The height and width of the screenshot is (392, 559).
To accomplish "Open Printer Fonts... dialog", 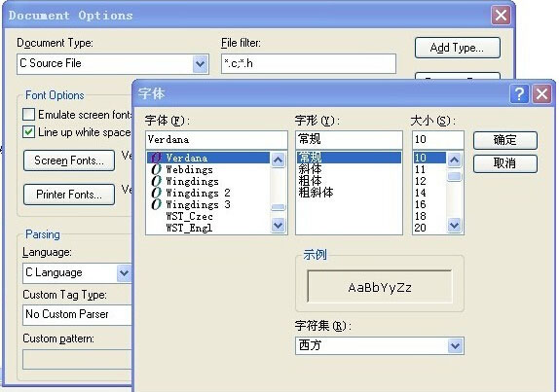I will [x=69, y=195].
